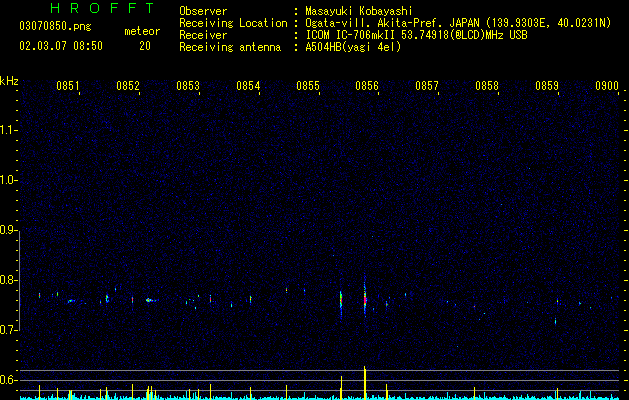Click the 0856 time marker
This screenshot has width=629, height=400.
[367, 86]
